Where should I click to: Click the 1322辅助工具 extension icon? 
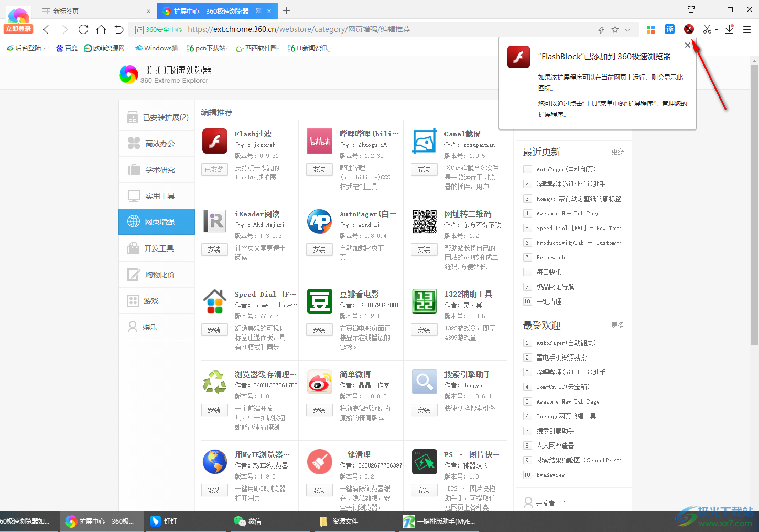[425, 301]
